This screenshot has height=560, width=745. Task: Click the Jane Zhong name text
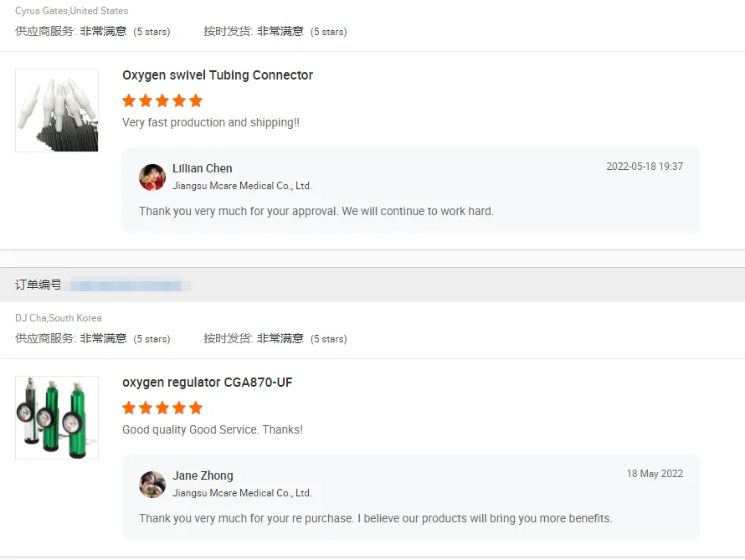tap(203, 475)
